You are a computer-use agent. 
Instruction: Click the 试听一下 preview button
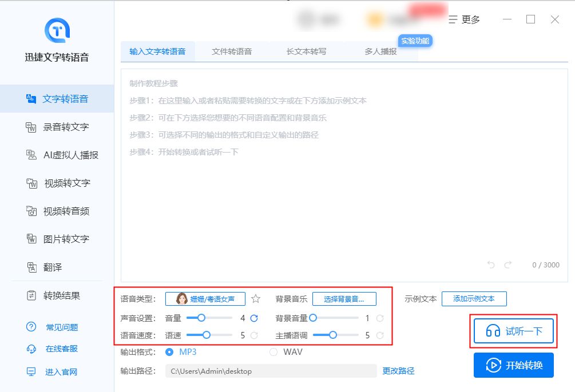[x=513, y=331]
